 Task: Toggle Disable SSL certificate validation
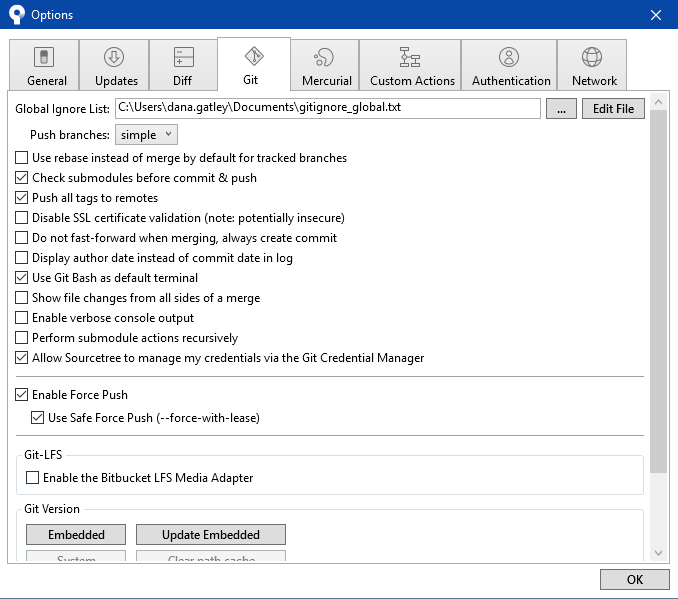22,218
